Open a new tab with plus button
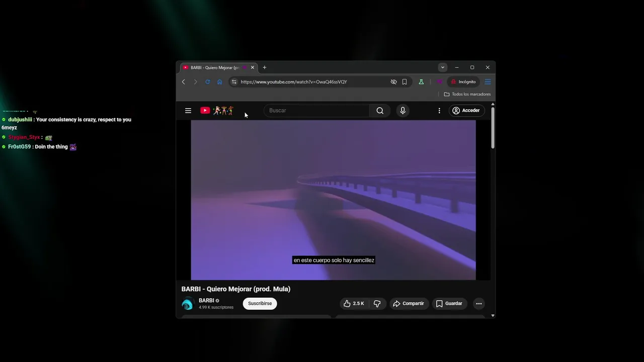 265,67
